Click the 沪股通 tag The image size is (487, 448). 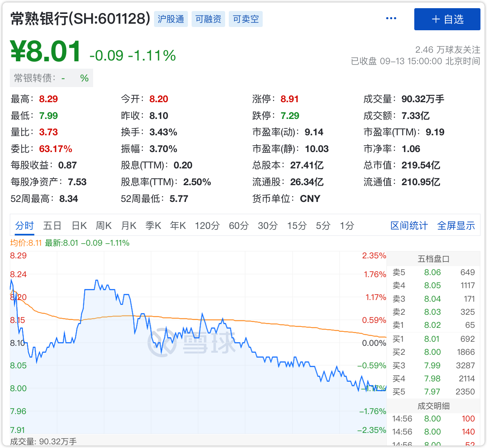tap(171, 19)
